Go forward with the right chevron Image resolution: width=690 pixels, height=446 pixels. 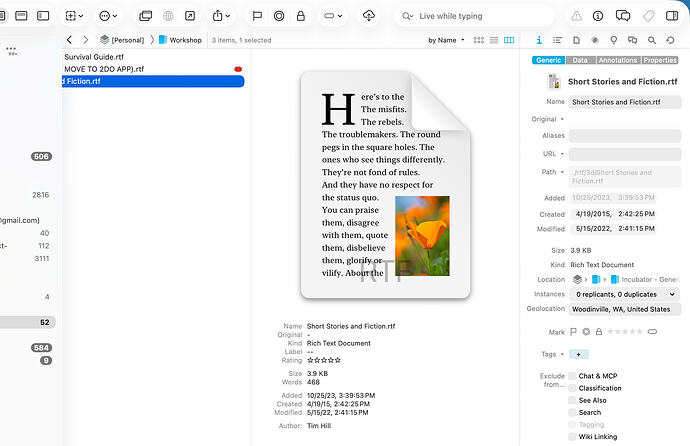(86, 40)
